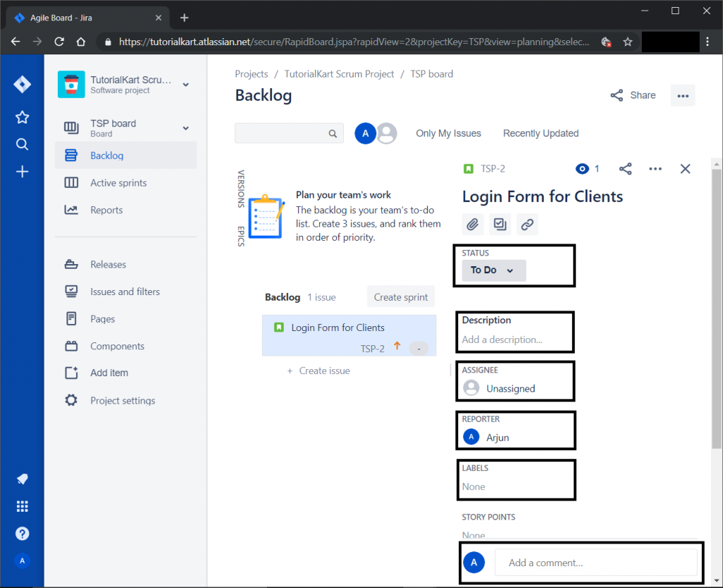This screenshot has width=723, height=588.
Task: Click the browser home icon
Action: tap(80, 42)
